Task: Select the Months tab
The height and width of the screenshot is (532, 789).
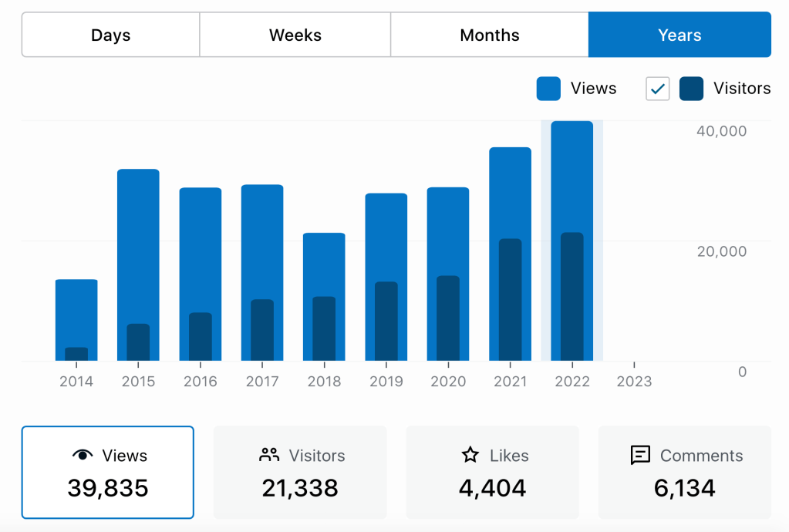Action: click(x=490, y=35)
